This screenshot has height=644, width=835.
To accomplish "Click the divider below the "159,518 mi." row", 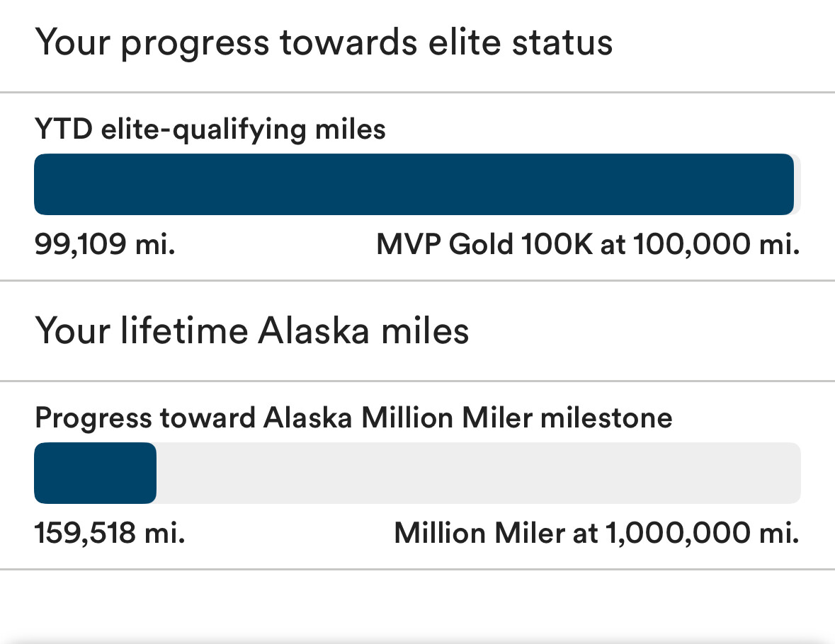I will 417,568.
